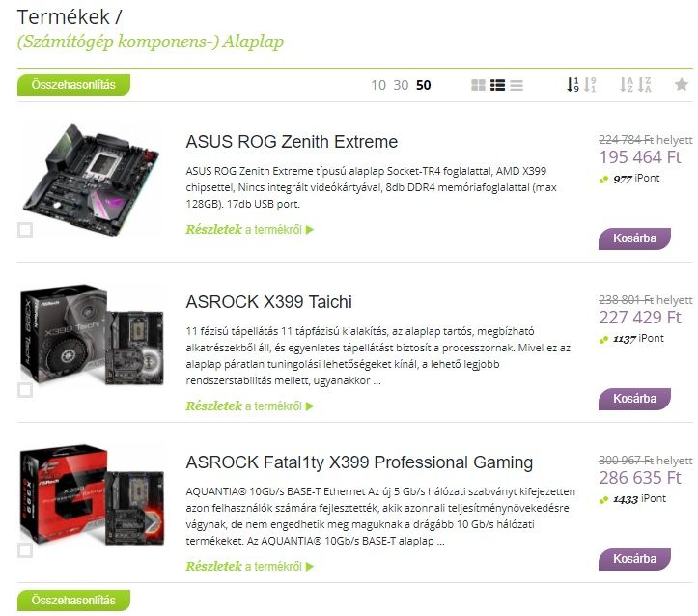698x616 pixels.
Task: Click the star favorites sort icon
Action: point(682,84)
